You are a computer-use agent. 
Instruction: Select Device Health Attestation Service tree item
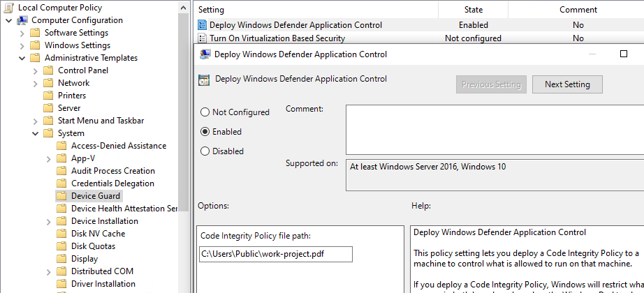[x=124, y=209]
